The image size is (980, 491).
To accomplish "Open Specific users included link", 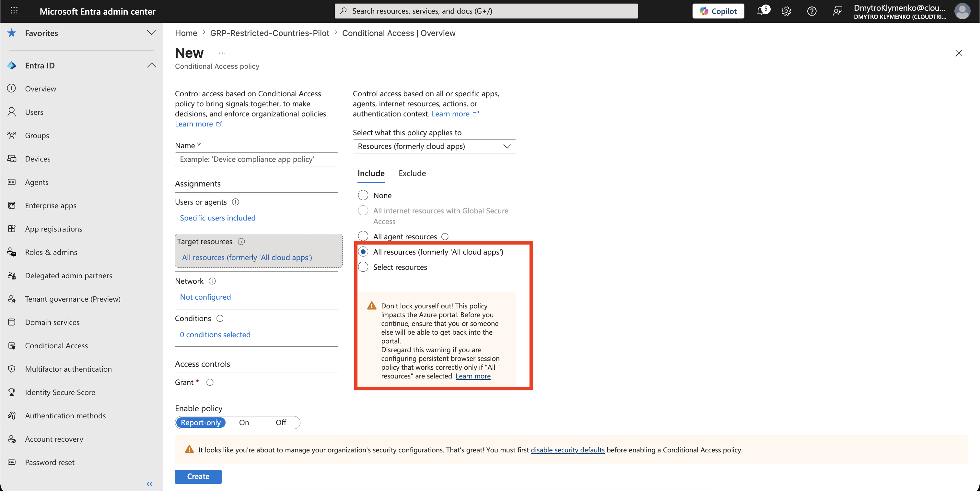I will point(217,218).
